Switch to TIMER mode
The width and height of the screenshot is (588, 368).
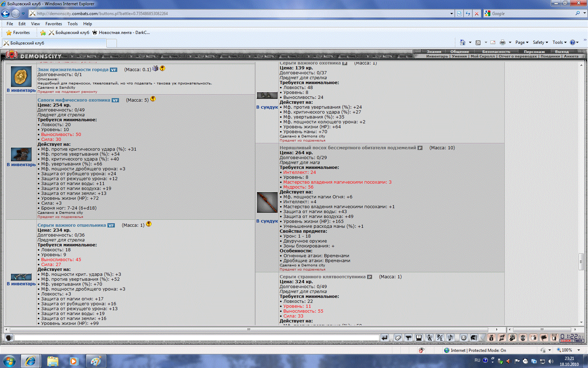[578, 341]
